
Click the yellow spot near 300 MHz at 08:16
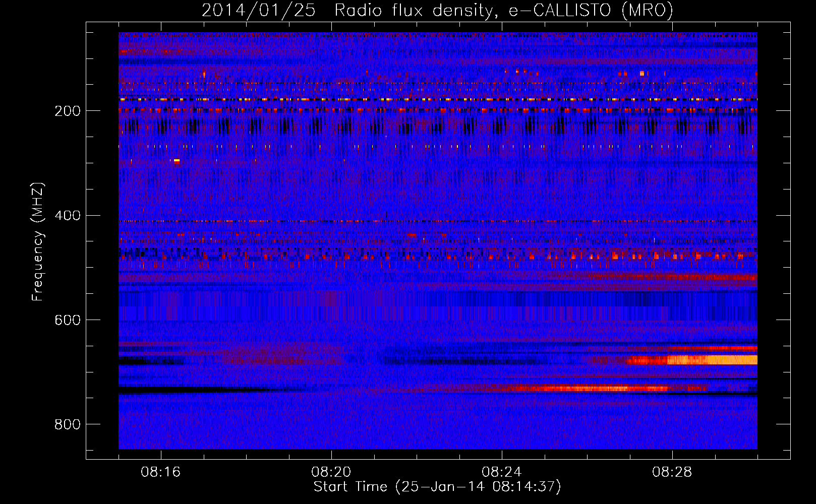tap(177, 161)
